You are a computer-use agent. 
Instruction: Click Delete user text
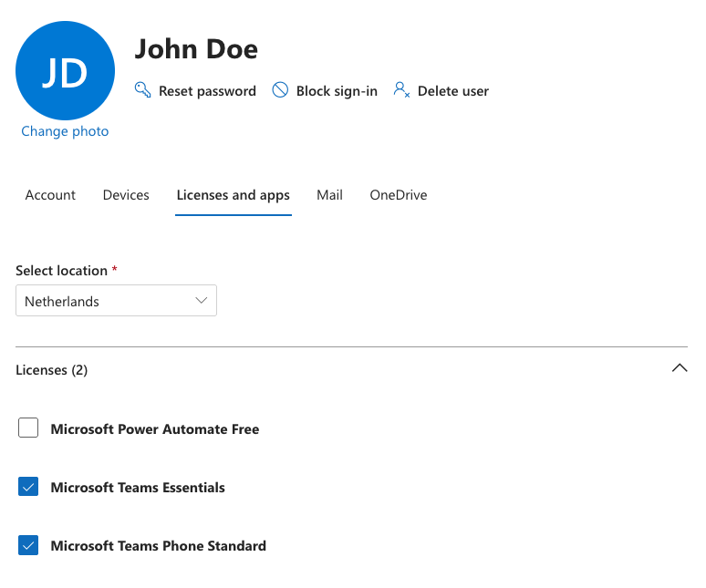[x=453, y=91]
